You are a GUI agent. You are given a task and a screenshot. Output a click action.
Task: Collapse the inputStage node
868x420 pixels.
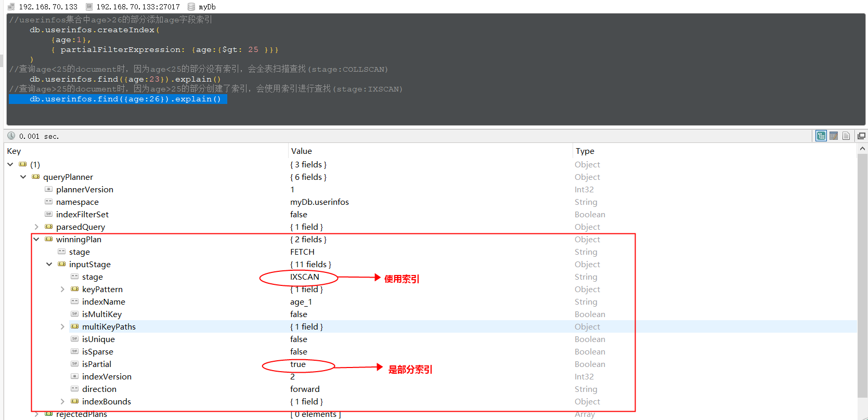[x=49, y=264]
